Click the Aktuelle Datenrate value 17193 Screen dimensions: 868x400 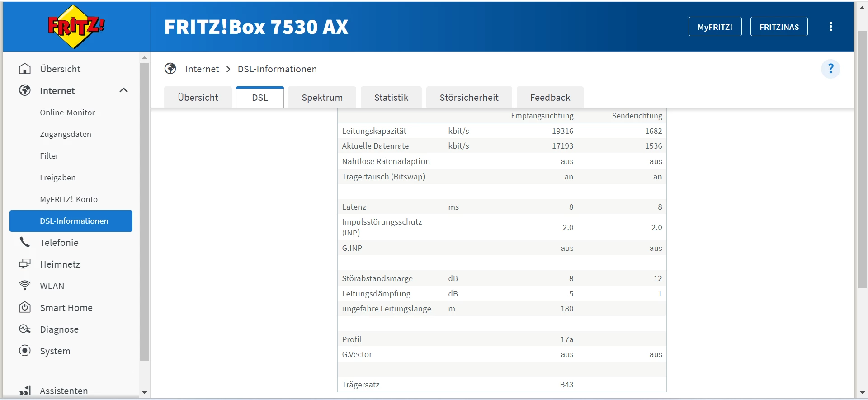click(562, 146)
